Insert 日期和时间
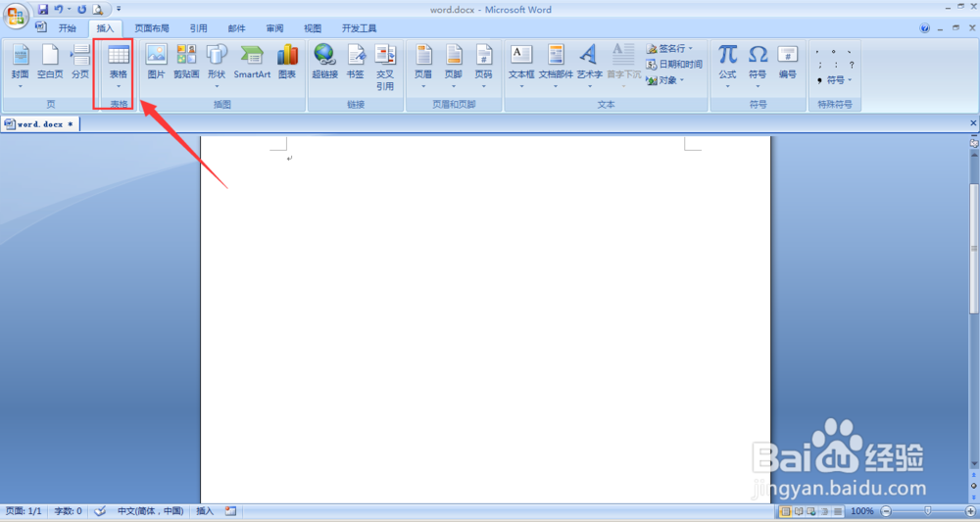Image resolution: width=980 pixels, height=522 pixels. click(674, 64)
